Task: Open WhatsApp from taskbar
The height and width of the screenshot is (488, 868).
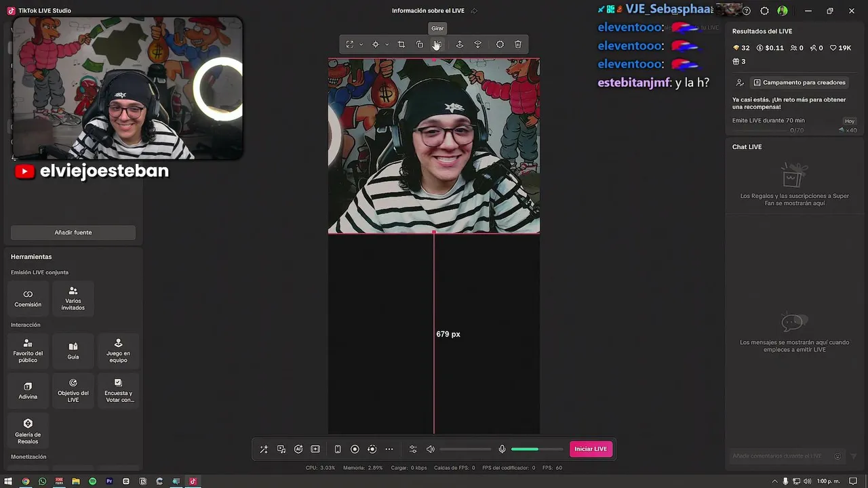Action: tap(42, 481)
